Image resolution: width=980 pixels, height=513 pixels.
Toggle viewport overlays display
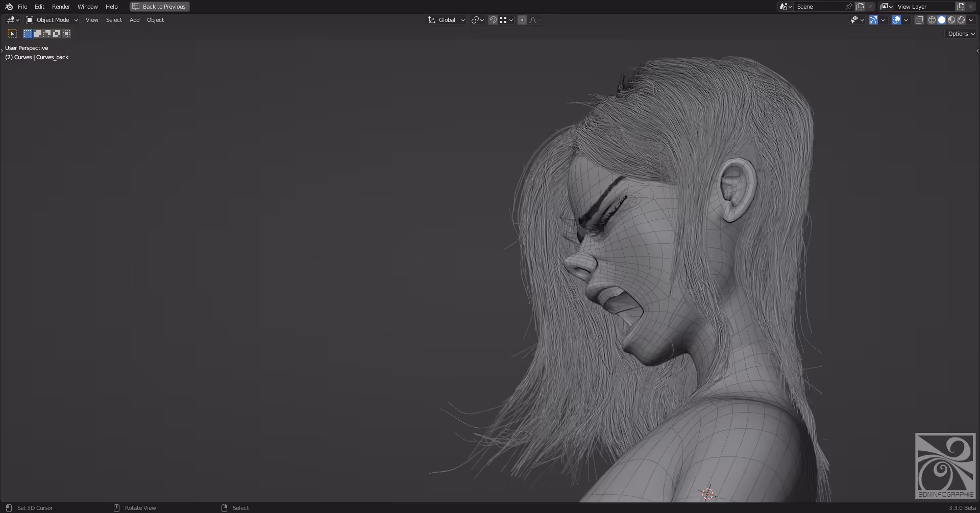(x=896, y=20)
